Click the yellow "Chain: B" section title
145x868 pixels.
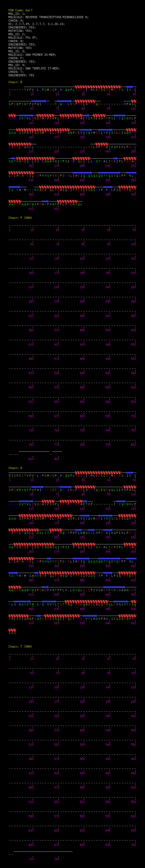click(16, 82)
